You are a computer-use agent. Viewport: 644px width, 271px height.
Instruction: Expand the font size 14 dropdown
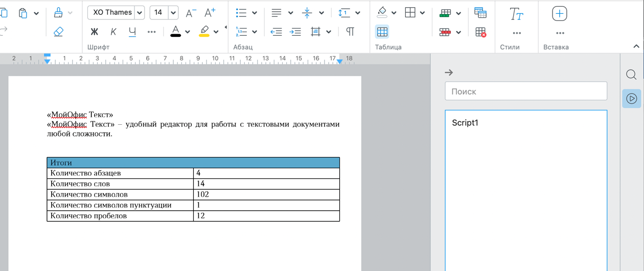[173, 13]
